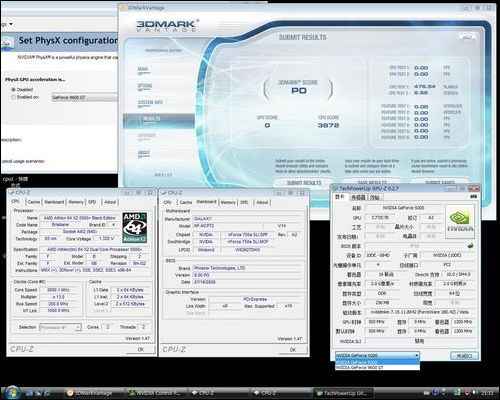
Task: Open SYSTEM INFO section in 3DMark Vantage
Action: tap(150, 103)
